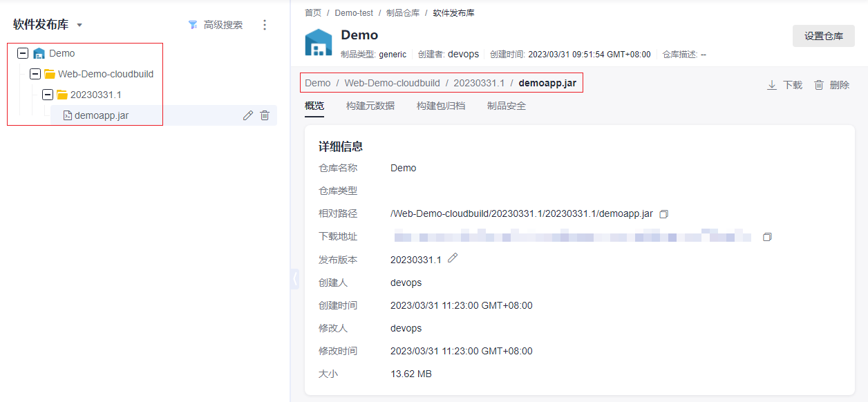The image size is (868, 402).
Task: Click the 删除 button label
Action: tap(840, 85)
